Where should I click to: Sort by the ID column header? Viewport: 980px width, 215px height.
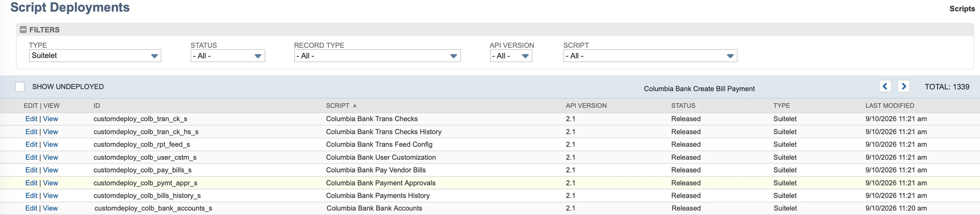[x=97, y=105]
